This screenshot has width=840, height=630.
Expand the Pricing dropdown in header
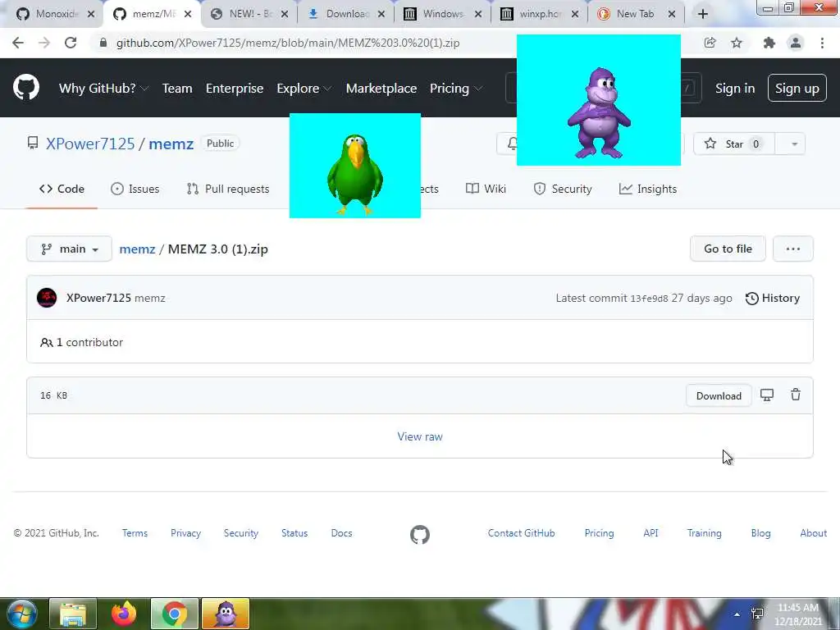(x=456, y=89)
